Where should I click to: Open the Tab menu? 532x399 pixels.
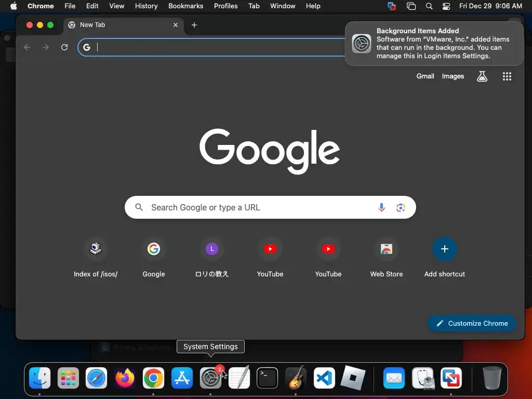[x=254, y=6]
